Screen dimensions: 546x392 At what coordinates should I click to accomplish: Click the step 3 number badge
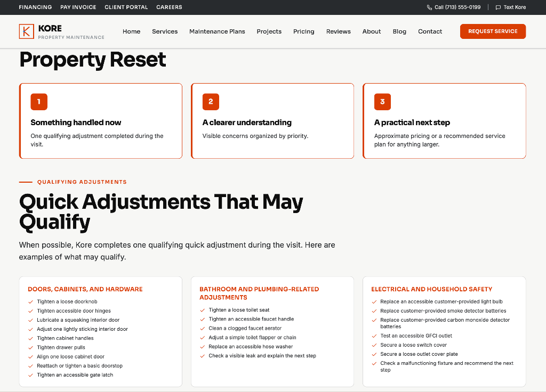coord(382,102)
